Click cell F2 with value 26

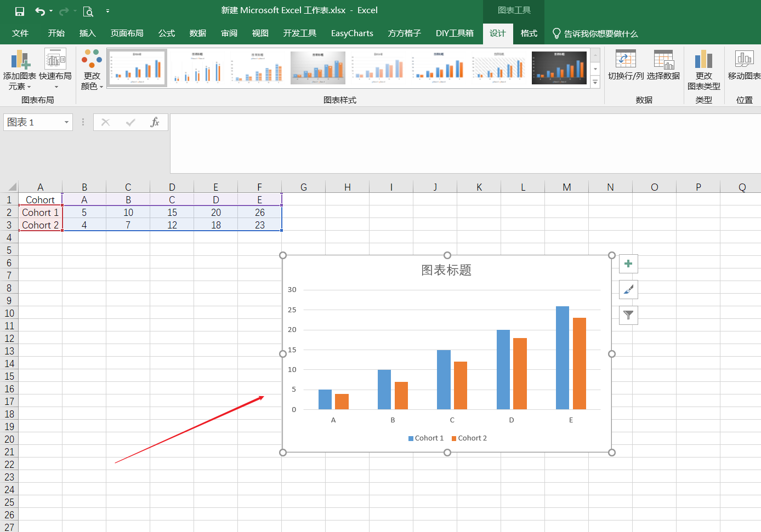(x=260, y=213)
